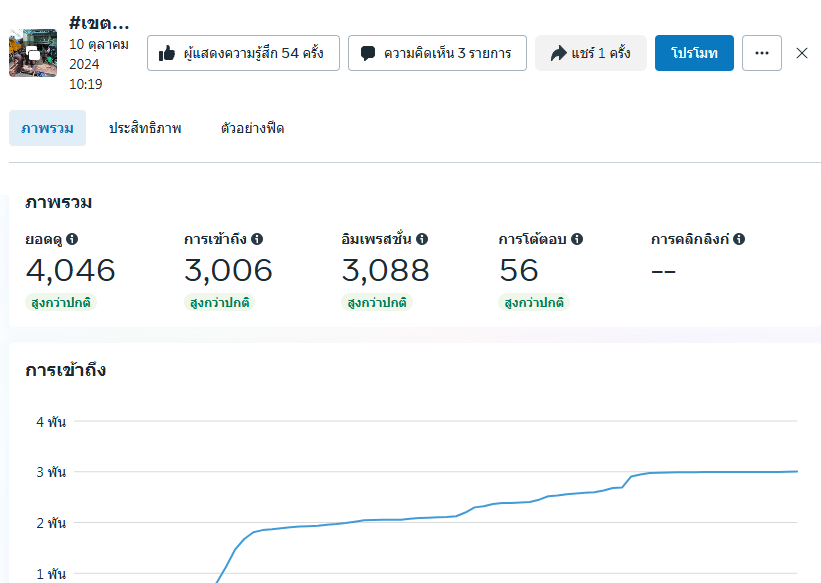Screen dimensions: 821x583
Task: Click the reach line in the chart
Action: click(x=500, y=502)
